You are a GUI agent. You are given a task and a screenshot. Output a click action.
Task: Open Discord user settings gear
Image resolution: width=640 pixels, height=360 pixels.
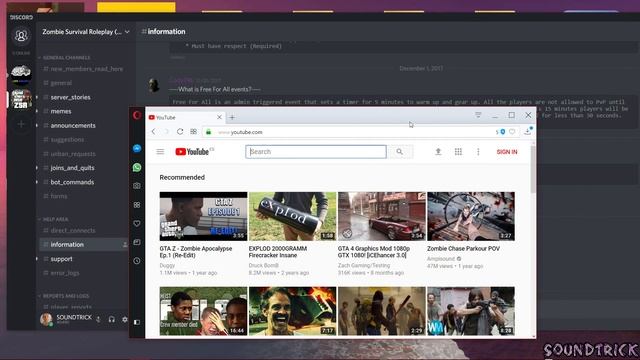[124, 320]
